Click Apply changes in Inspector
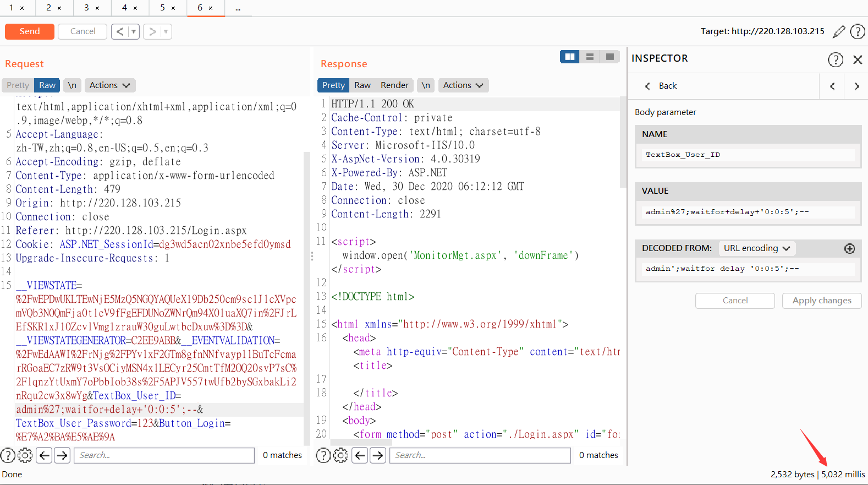 tap(822, 301)
